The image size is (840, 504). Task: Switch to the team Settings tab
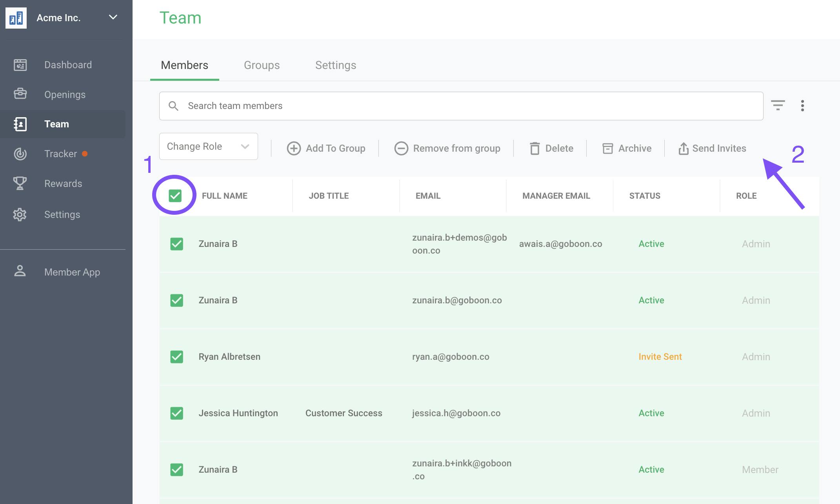(336, 65)
